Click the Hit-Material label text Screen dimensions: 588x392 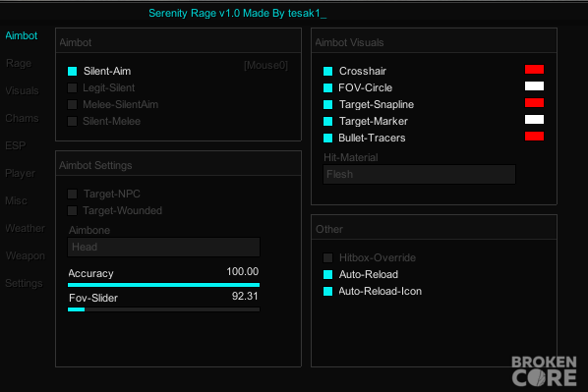(351, 157)
